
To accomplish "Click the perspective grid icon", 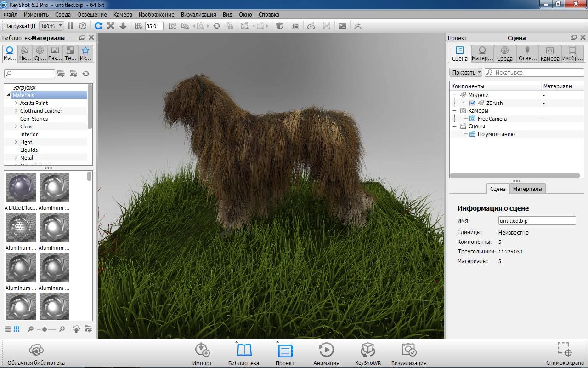I will [138, 26].
